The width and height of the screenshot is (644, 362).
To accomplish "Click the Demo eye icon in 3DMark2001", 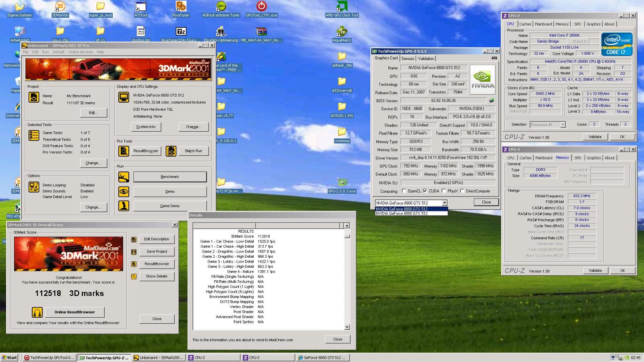I will (124, 191).
